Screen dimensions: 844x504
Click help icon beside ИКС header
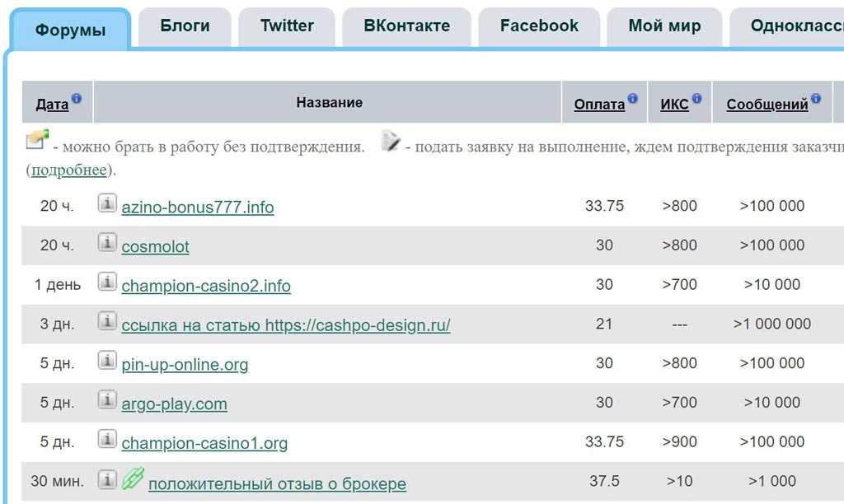(696, 99)
